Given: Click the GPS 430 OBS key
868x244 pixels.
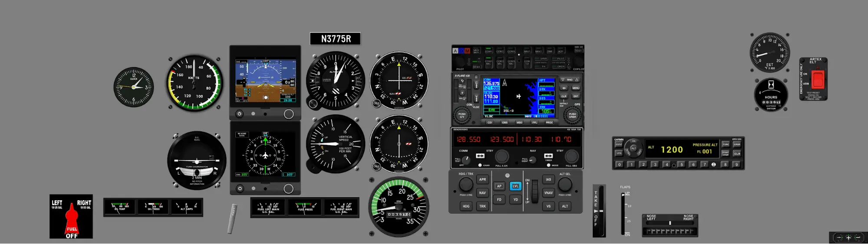Looking at the screenshot, I should tap(505, 122).
